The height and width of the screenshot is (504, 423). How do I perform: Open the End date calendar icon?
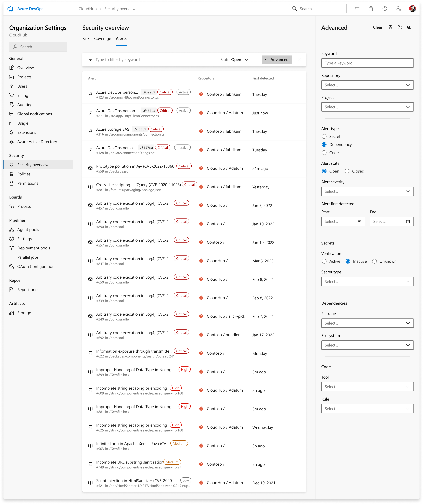408,222
